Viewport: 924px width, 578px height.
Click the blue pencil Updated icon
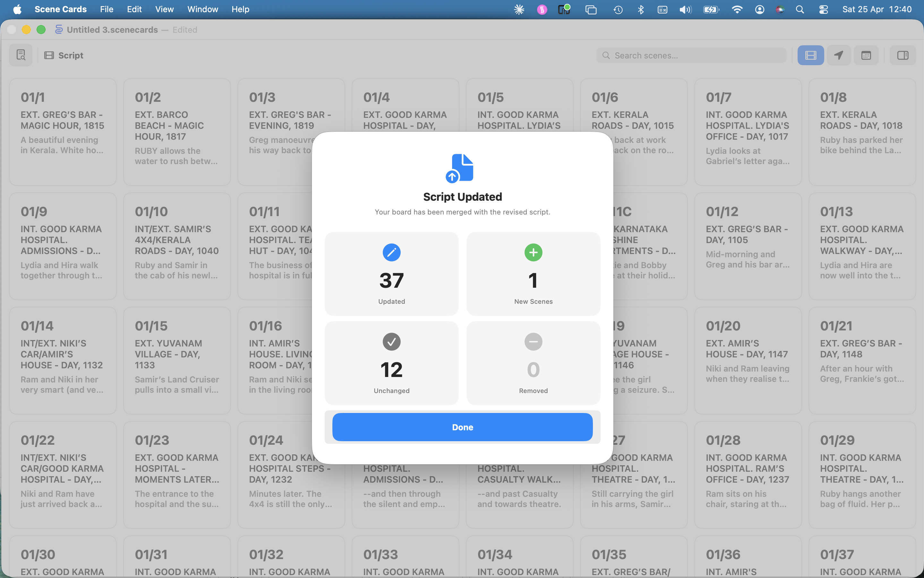(x=391, y=252)
